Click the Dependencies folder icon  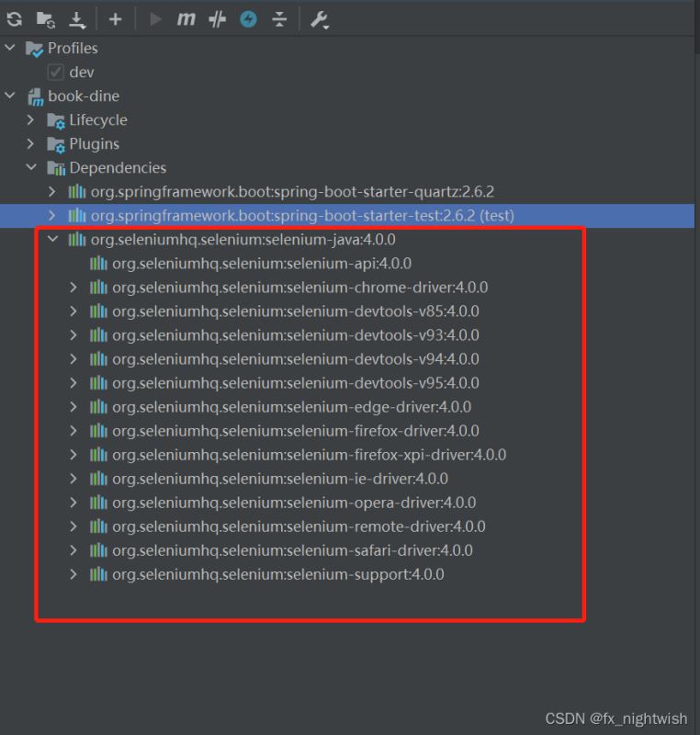[56, 168]
